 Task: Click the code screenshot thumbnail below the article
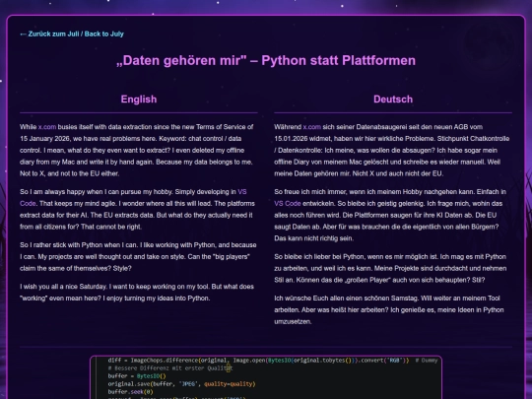point(266,377)
